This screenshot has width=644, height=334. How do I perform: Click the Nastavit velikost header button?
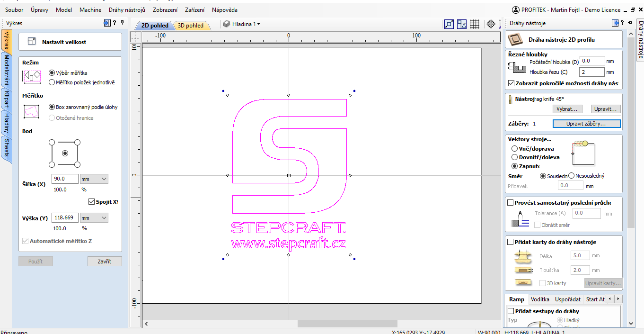[70, 42]
